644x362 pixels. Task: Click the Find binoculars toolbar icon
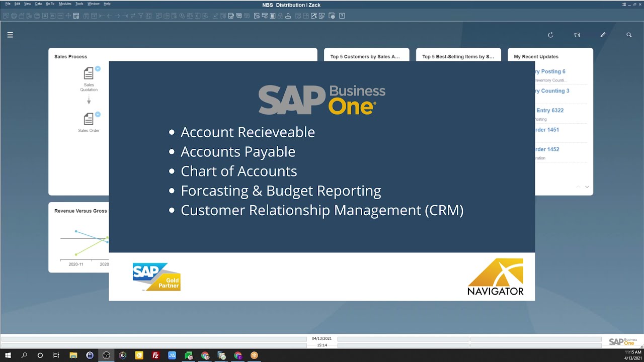tap(86, 16)
